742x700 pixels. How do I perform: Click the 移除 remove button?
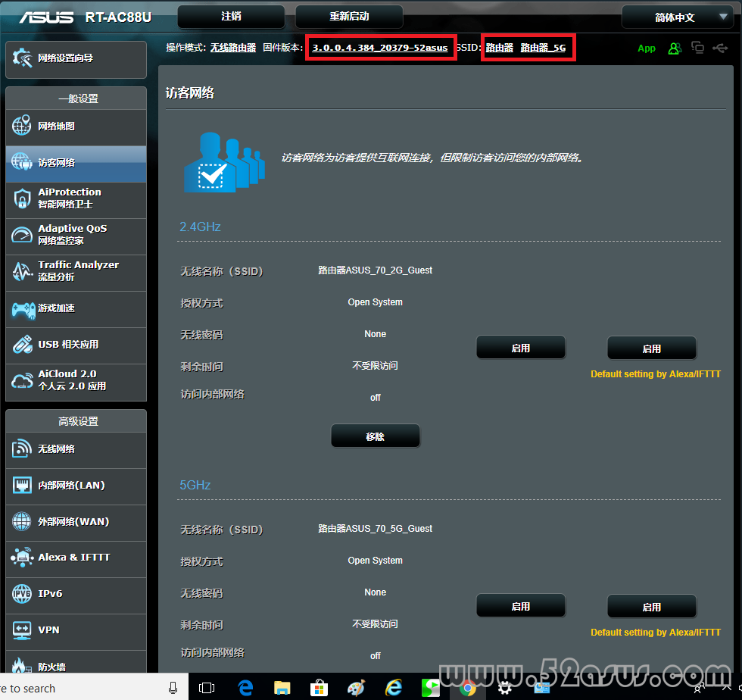click(376, 436)
